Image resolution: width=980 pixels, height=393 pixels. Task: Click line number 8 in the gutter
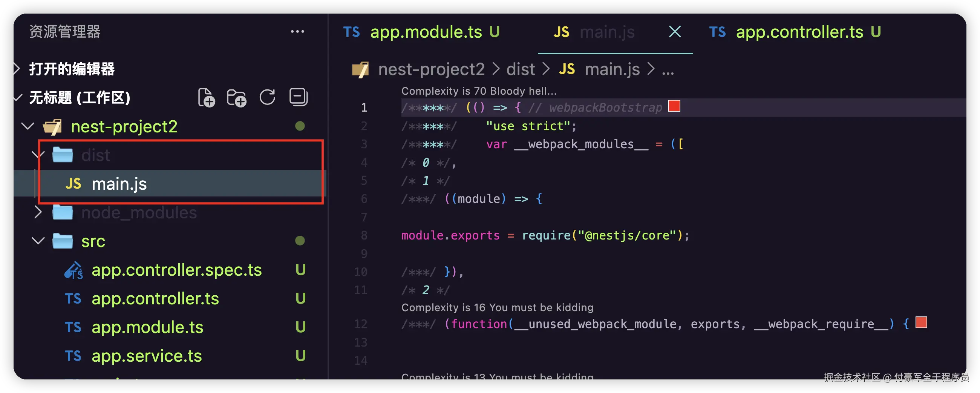pos(364,235)
